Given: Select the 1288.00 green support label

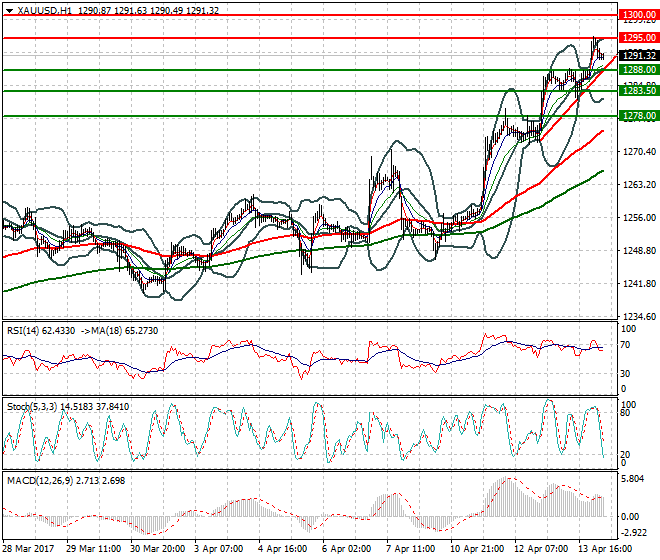Looking at the screenshot, I should (x=639, y=70).
